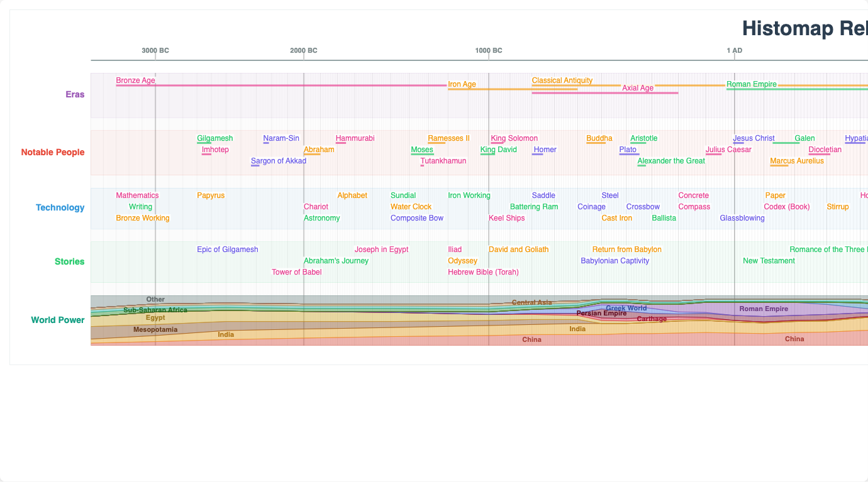This screenshot has width=868, height=482.
Task: Open the Glassblowing technology entry
Action: tap(741, 217)
